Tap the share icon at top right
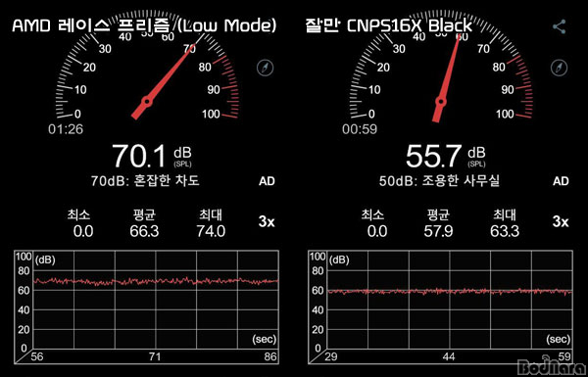The image size is (588, 377). click(x=560, y=27)
